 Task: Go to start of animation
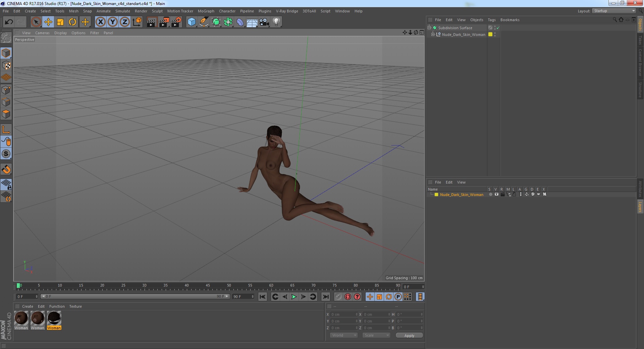click(263, 297)
